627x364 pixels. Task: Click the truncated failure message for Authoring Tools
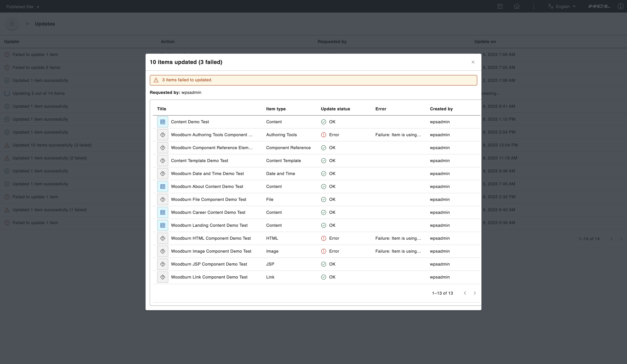click(x=398, y=135)
